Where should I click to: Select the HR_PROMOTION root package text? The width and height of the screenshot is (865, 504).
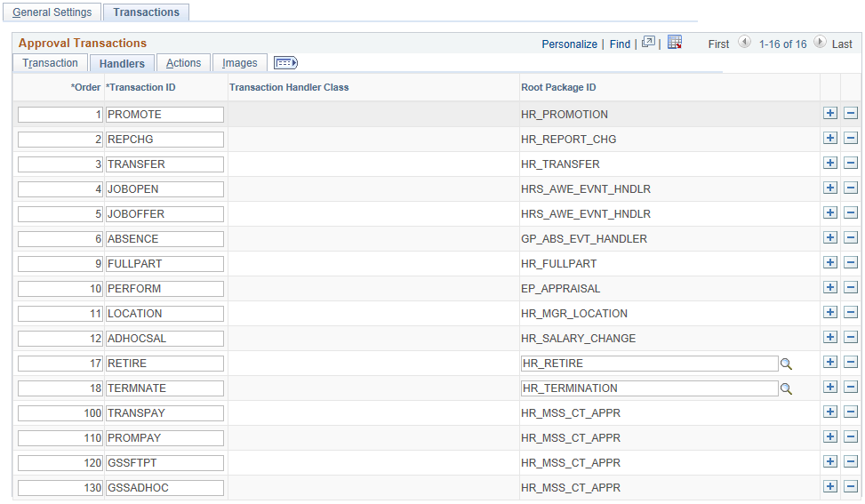[565, 115]
